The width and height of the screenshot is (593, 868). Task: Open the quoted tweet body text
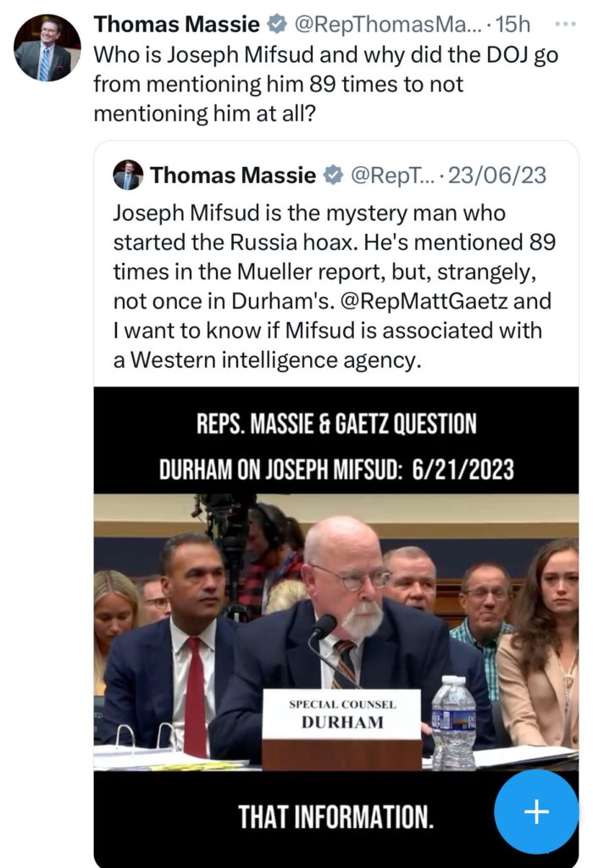(335, 287)
